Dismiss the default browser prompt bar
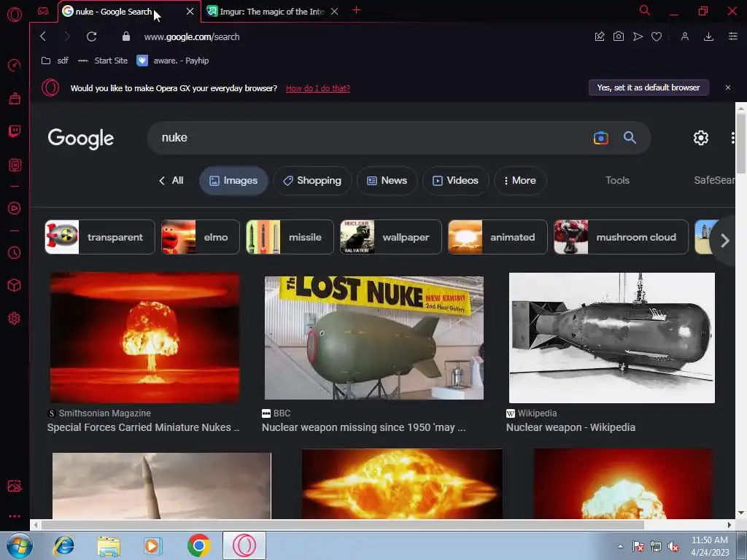747x560 pixels. [727, 87]
